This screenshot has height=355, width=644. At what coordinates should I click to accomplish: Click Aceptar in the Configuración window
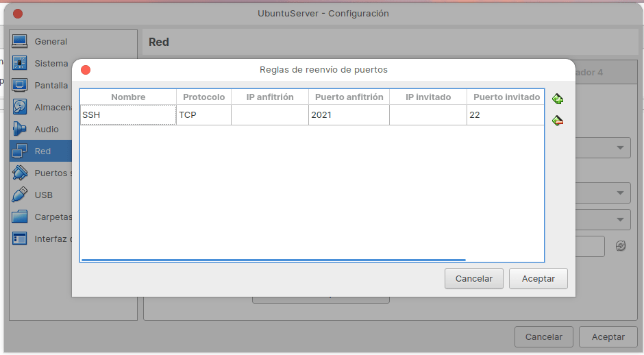coord(608,336)
